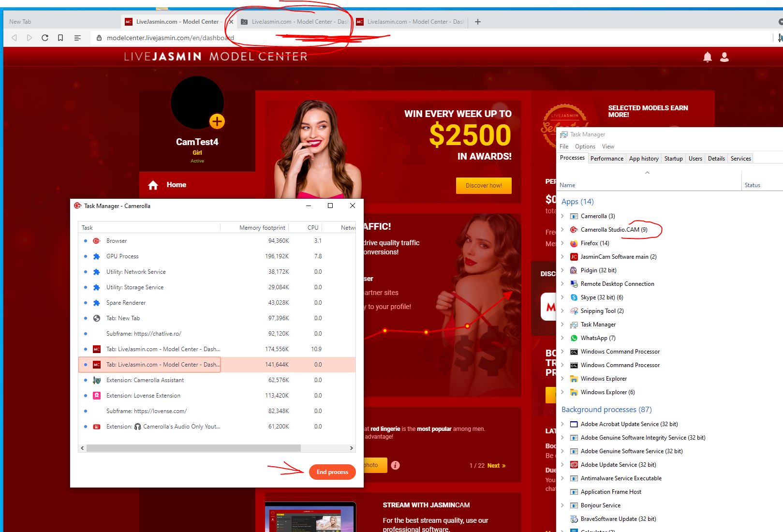Switch to the Services tab
The width and height of the screenshot is (783, 532).
pyautogui.click(x=741, y=159)
